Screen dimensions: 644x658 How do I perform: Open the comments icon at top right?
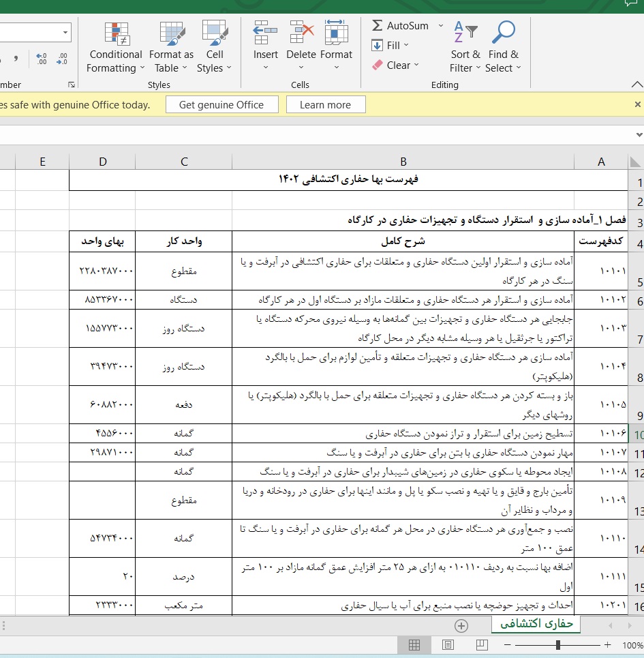coord(630,3)
